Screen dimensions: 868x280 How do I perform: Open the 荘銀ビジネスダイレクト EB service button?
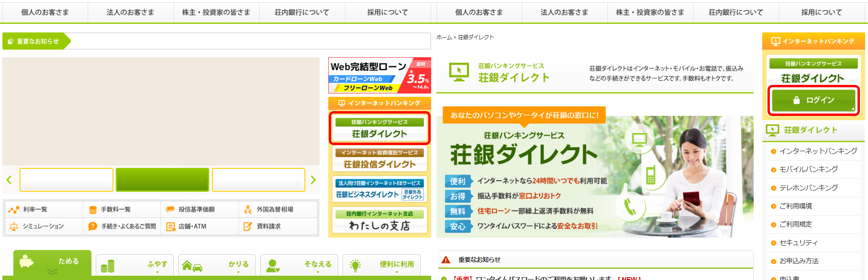coord(380,189)
